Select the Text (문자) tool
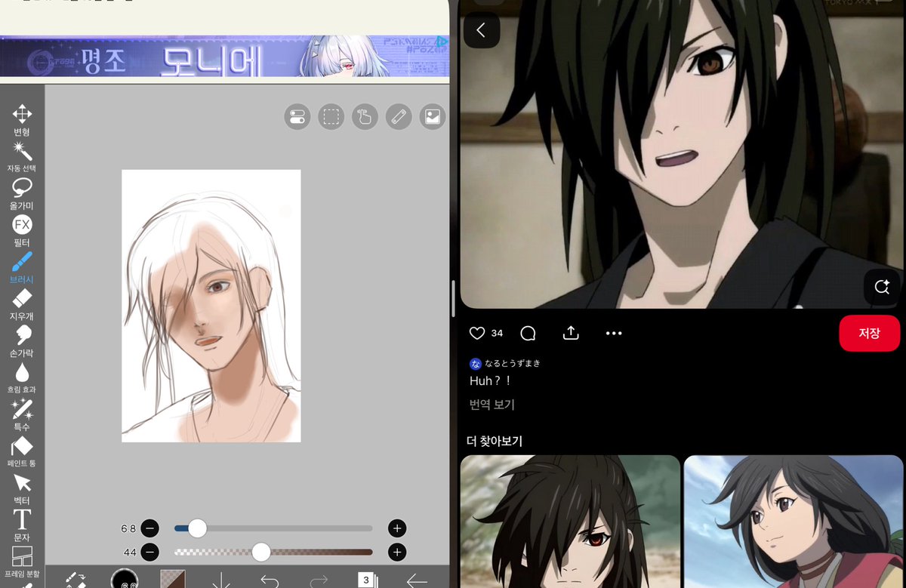Screen dimensions: 906x588 (22, 526)
